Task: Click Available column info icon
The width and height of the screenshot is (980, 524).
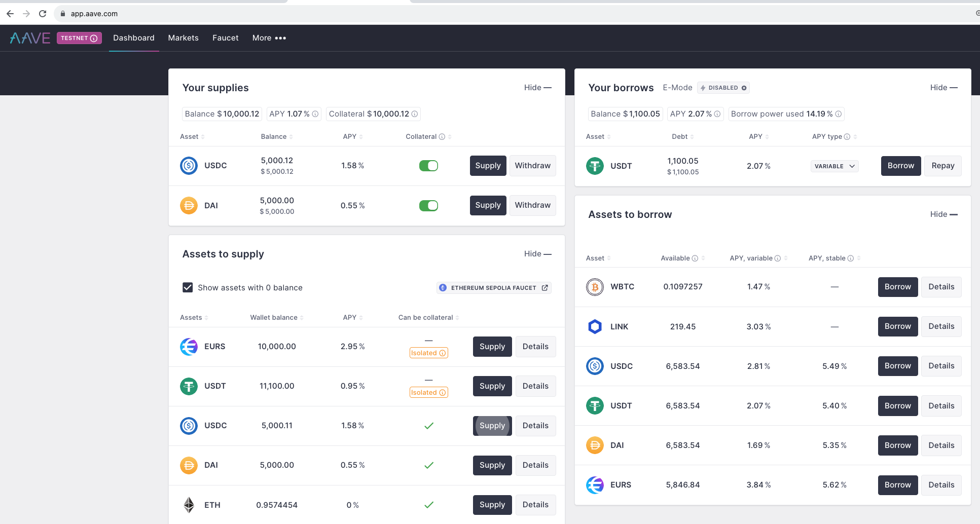Action: point(695,258)
